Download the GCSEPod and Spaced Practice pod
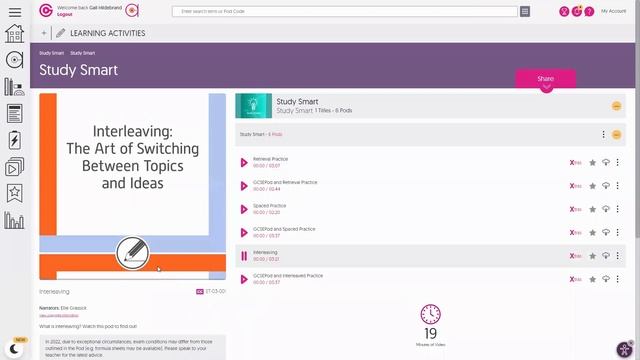This screenshot has height=360, width=640. [606, 232]
